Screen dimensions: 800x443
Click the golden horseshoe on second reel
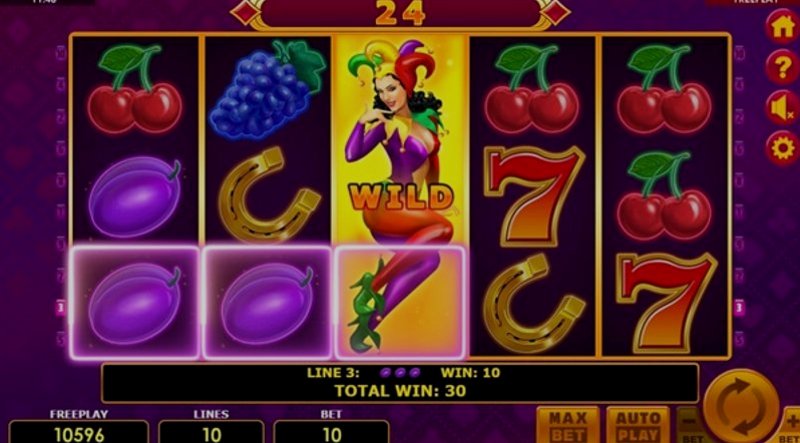point(269,195)
